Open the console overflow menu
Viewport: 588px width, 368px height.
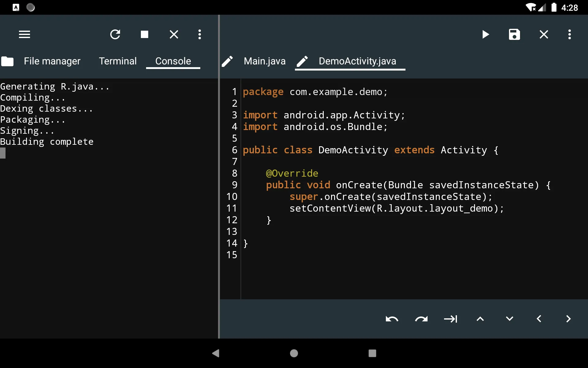click(x=199, y=34)
